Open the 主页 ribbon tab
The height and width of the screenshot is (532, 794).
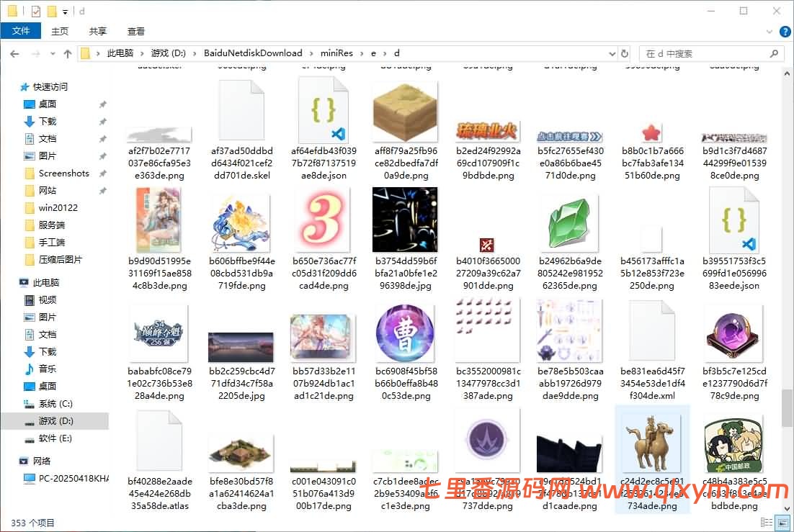(61, 31)
